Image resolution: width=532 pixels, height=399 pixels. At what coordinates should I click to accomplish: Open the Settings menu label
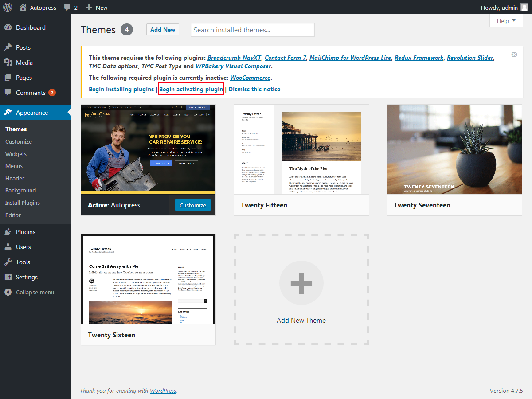(27, 277)
